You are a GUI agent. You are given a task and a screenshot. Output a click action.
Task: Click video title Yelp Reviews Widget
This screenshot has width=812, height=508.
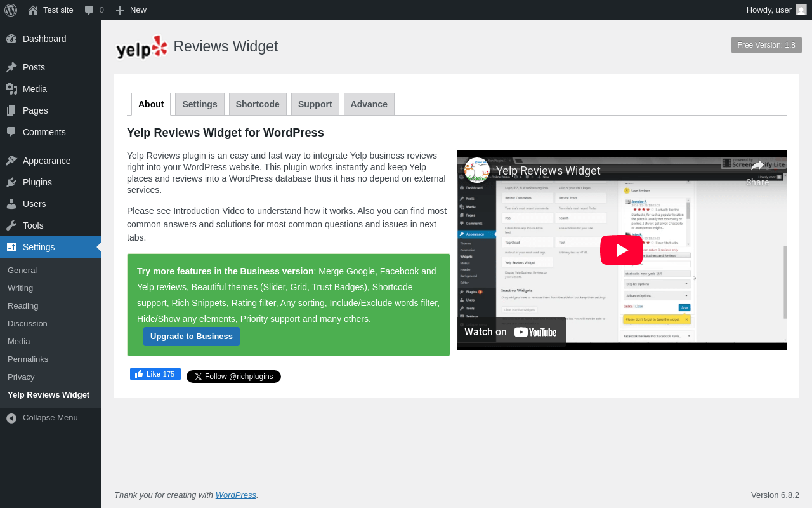click(x=548, y=171)
